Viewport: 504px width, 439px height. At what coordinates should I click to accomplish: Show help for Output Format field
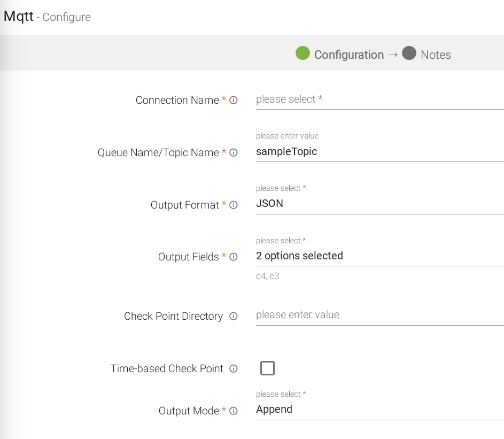pyautogui.click(x=234, y=205)
